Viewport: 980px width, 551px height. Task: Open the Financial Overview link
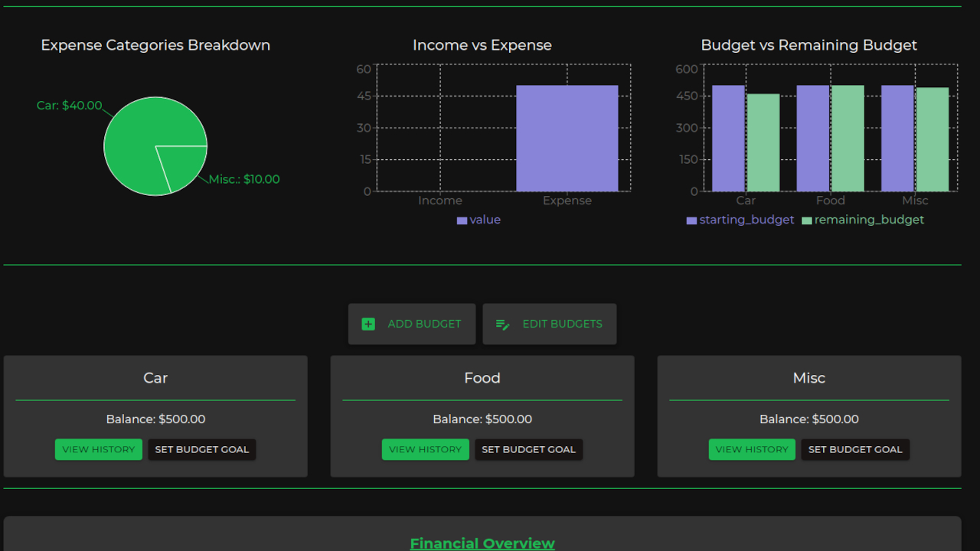(x=482, y=543)
